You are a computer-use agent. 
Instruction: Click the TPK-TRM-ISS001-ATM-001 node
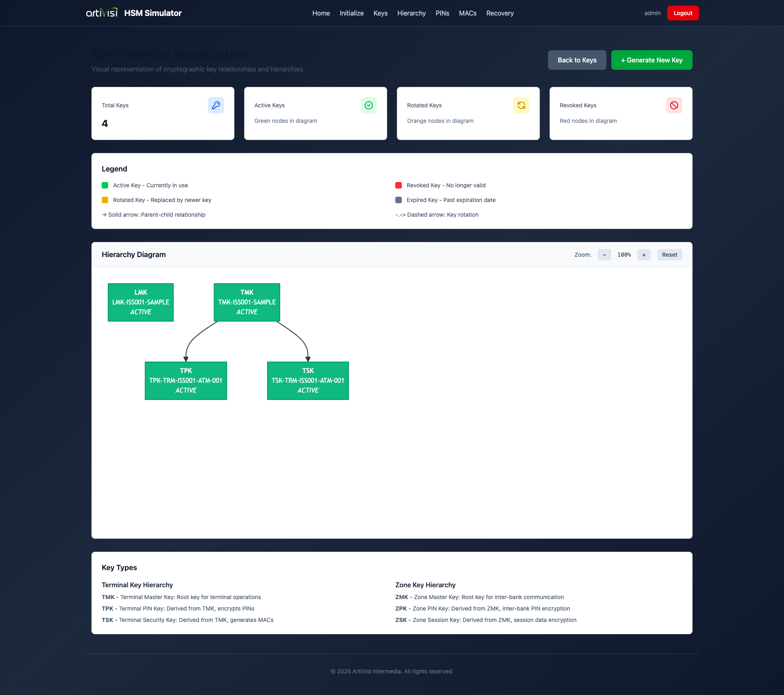(x=185, y=380)
